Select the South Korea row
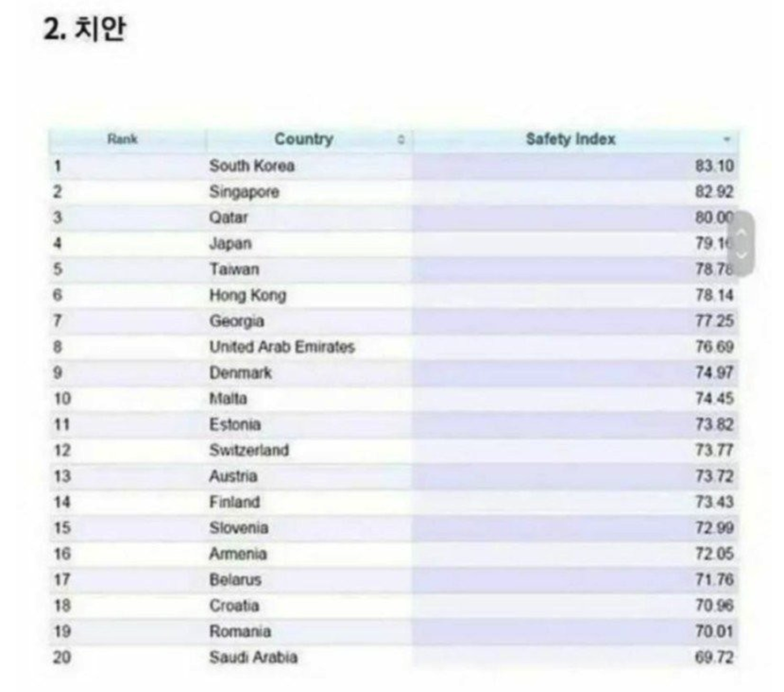Viewport: 784px width, 692px height. (393, 166)
